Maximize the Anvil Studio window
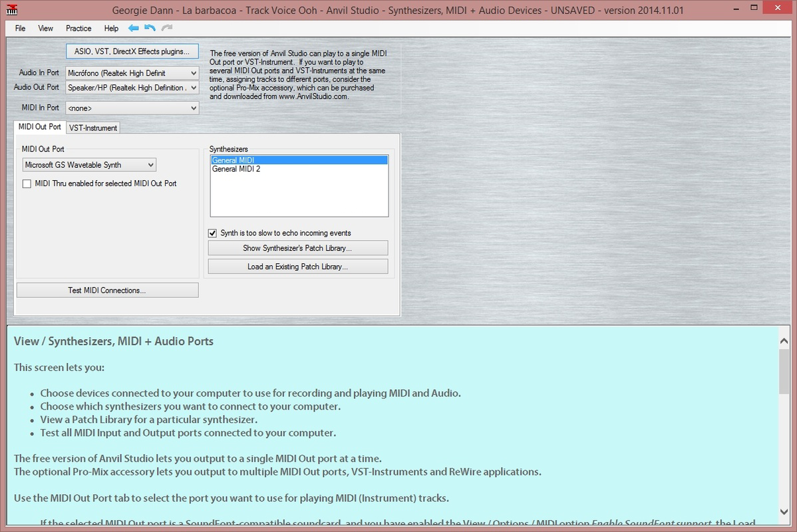797x532 pixels. (754, 7)
